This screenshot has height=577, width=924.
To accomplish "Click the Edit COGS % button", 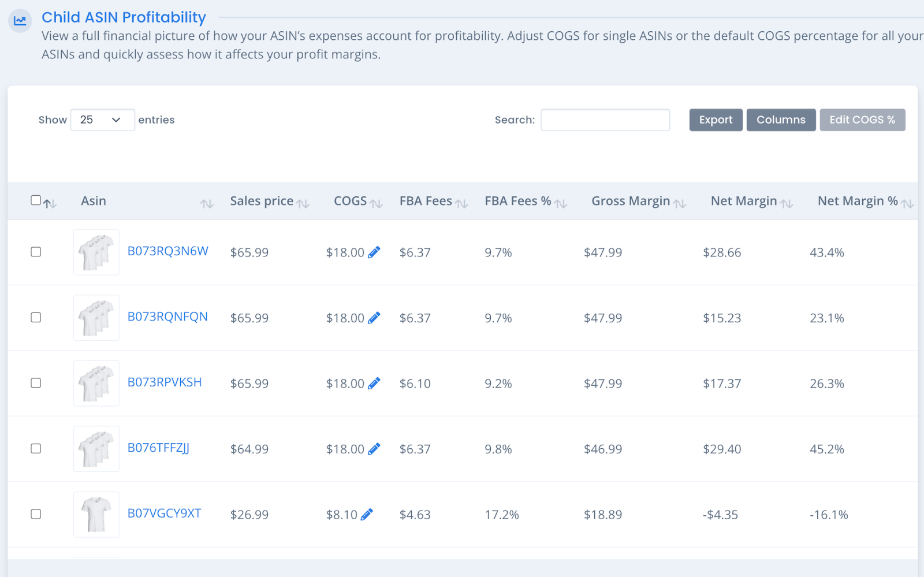I will (x=862, y=120).
